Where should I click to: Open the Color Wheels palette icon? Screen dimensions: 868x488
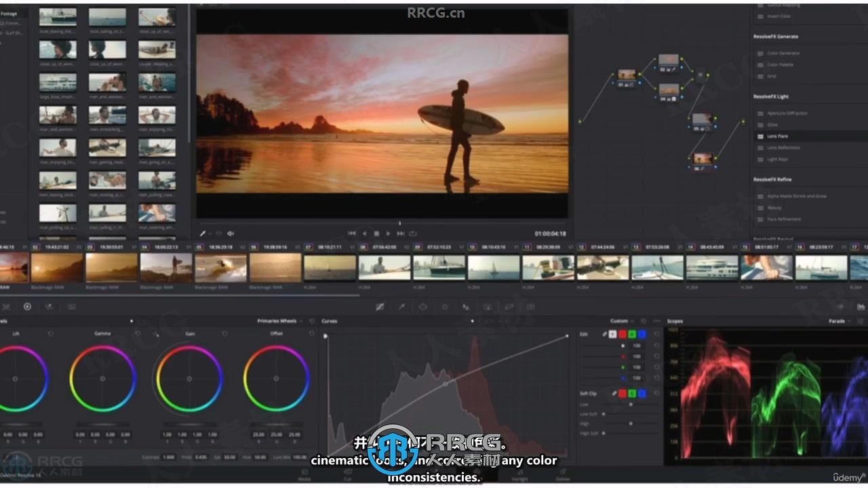coord(27,306)
